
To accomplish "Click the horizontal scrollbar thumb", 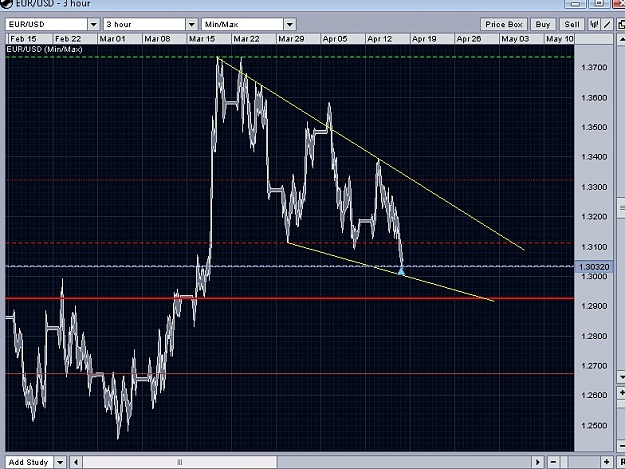I will click(x=180, y=462).
